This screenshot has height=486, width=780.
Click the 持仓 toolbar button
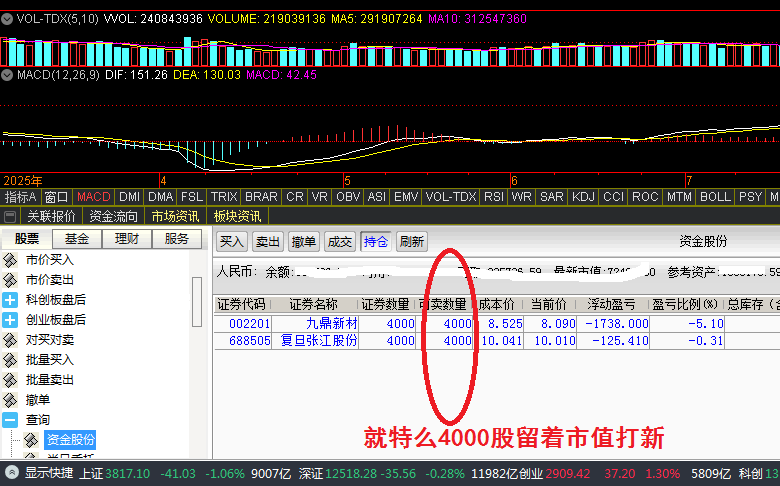pos(376,242)
